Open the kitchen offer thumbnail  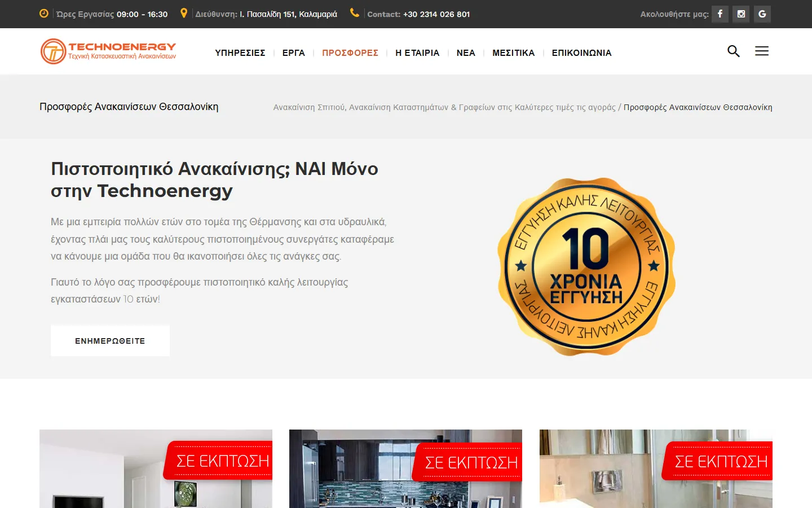tap(405, 468)
